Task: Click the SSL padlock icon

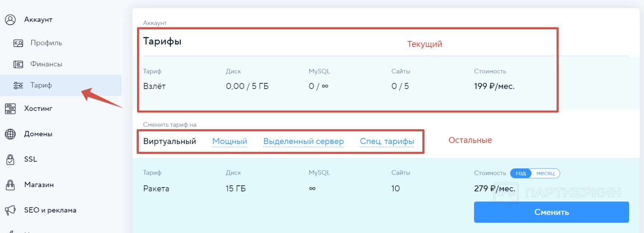Action: click(x=10, y=159)
